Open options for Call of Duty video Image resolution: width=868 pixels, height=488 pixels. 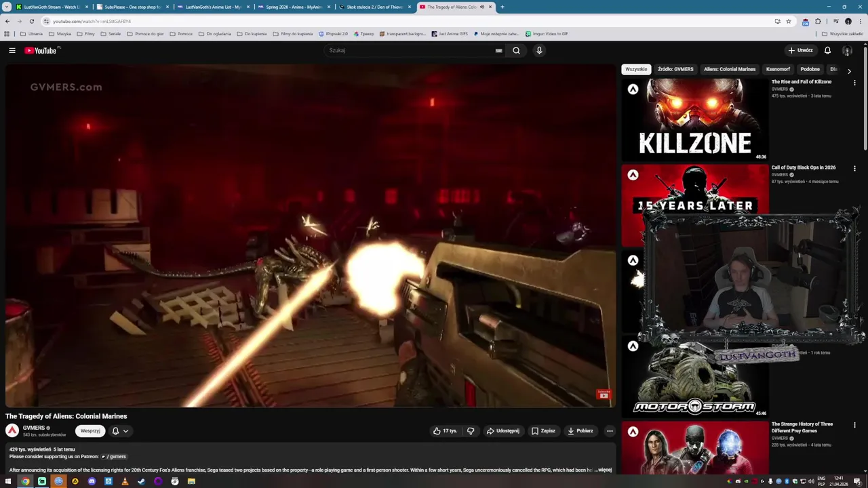point(854,168)
